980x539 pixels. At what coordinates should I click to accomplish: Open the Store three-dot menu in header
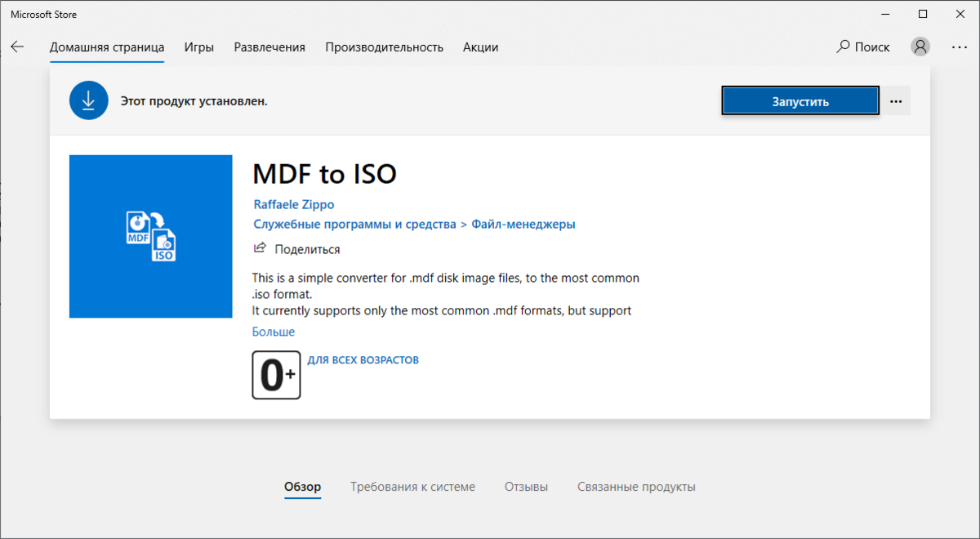(960, 47)
